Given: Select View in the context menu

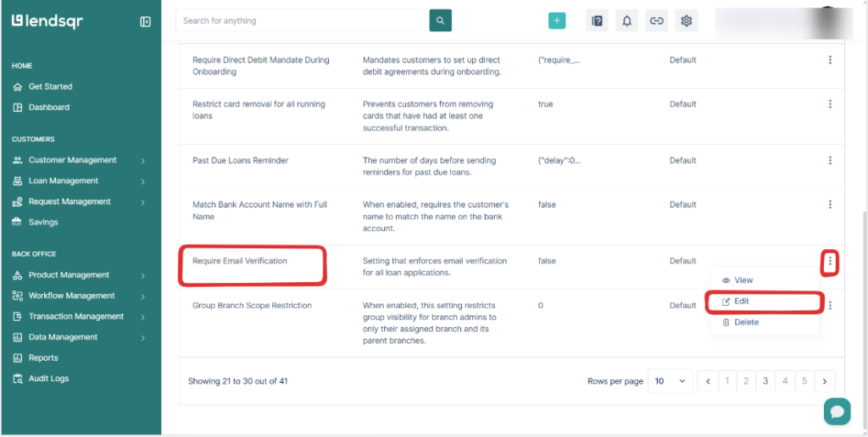Looking at the screenshot, I should (x=738, y=280).
